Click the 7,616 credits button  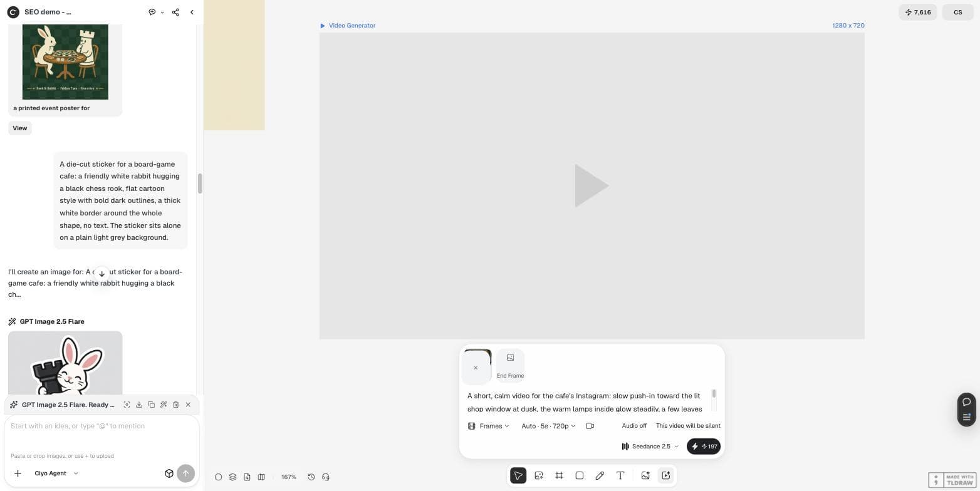pos(918,12)
